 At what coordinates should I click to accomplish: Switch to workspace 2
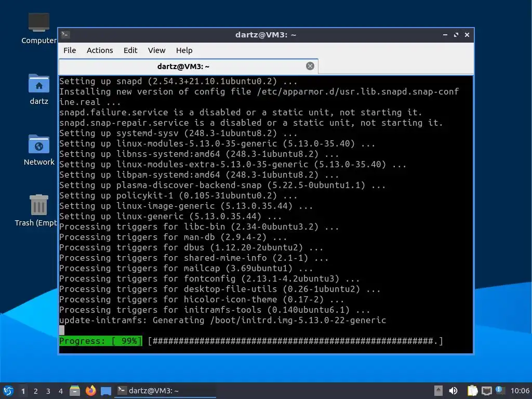[x=36, y=391]
